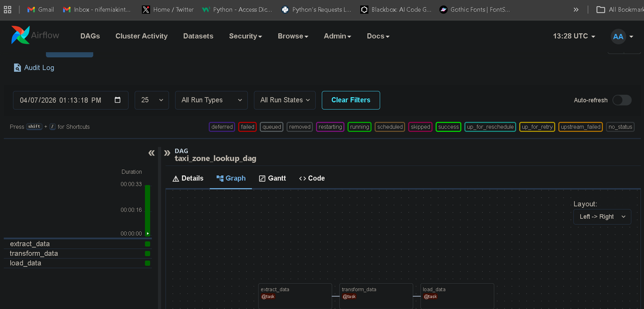Click the deferred status legend tag

pyautogui.click(x=222, y=127)
